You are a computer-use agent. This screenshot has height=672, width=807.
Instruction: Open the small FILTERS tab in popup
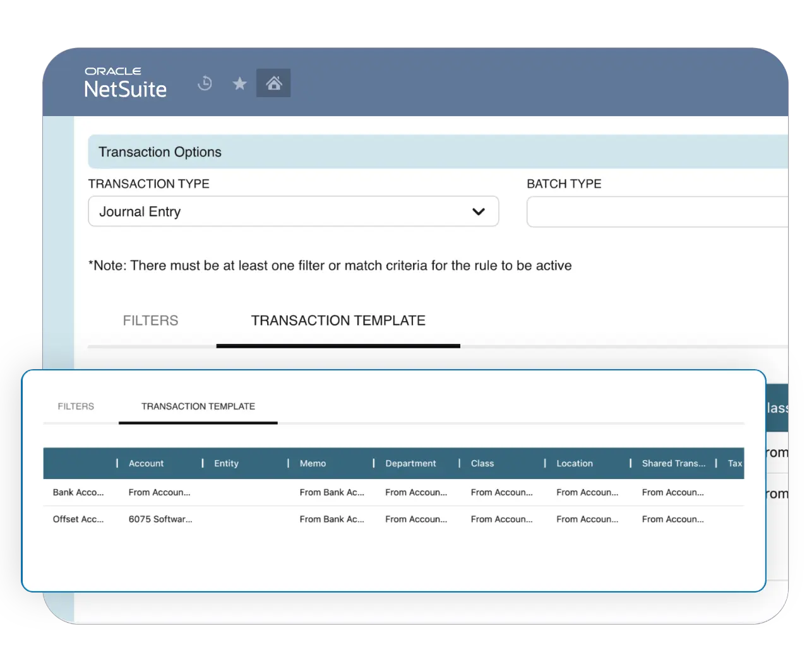point(76,406)
